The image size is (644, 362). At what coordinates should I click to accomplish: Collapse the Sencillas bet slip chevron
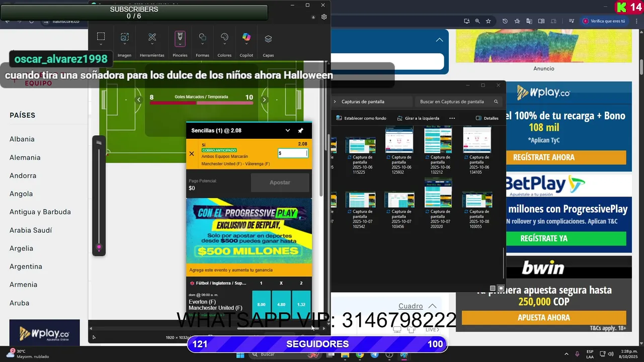tap(288, 130)
